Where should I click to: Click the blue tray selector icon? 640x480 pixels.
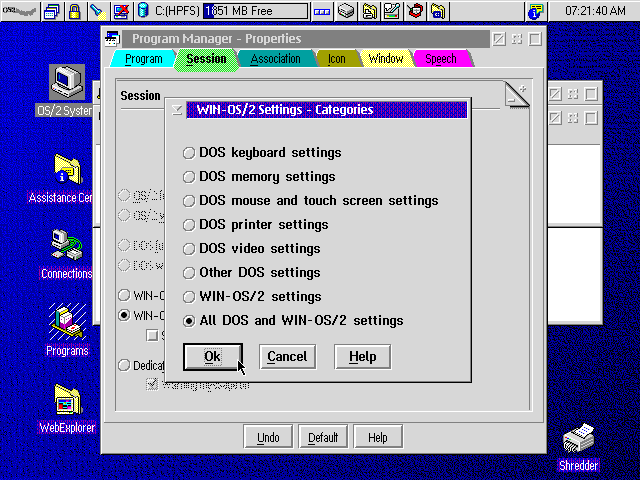point(322,11)
